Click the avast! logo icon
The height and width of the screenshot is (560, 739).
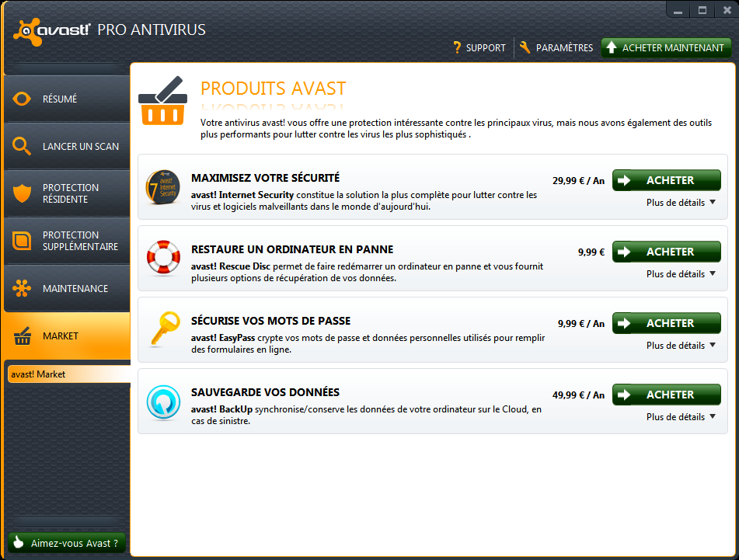coord(27,32)
